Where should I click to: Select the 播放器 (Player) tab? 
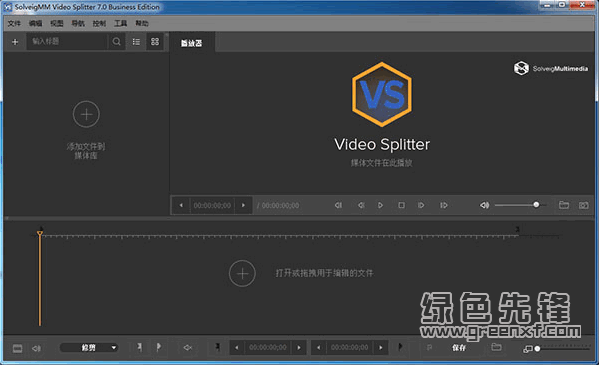pos(192,43)
